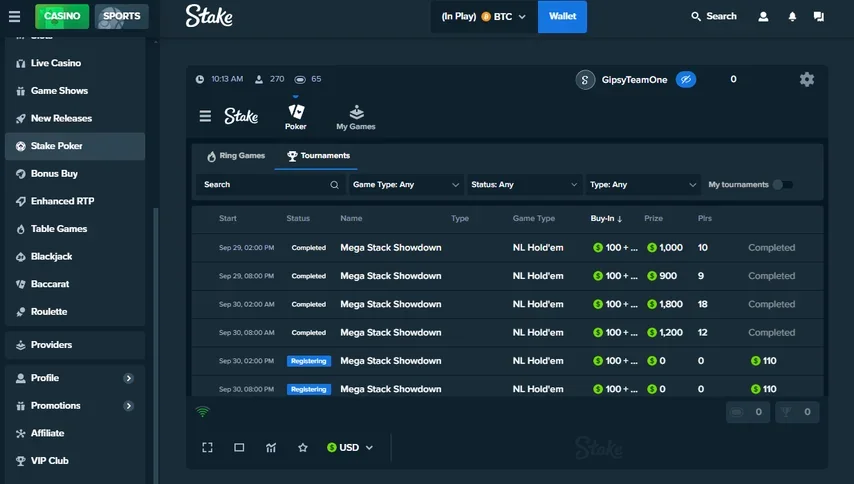Click Registering badge of Sep 30, 02:00 PM
Image resolution: width=854 pixels, height=484 pixels.
click(309, 361)
